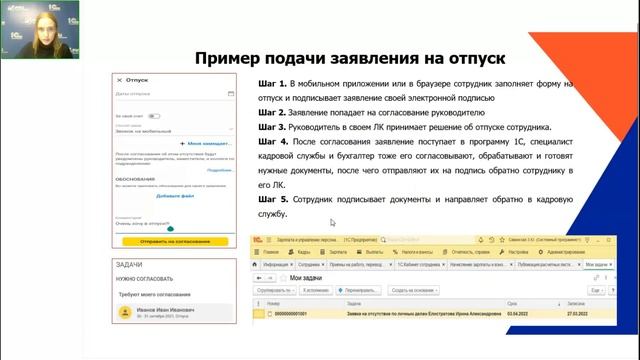This screenshot has width=640, height=360.
Task: Open the Кадры section menu
Action: [299, 252]
